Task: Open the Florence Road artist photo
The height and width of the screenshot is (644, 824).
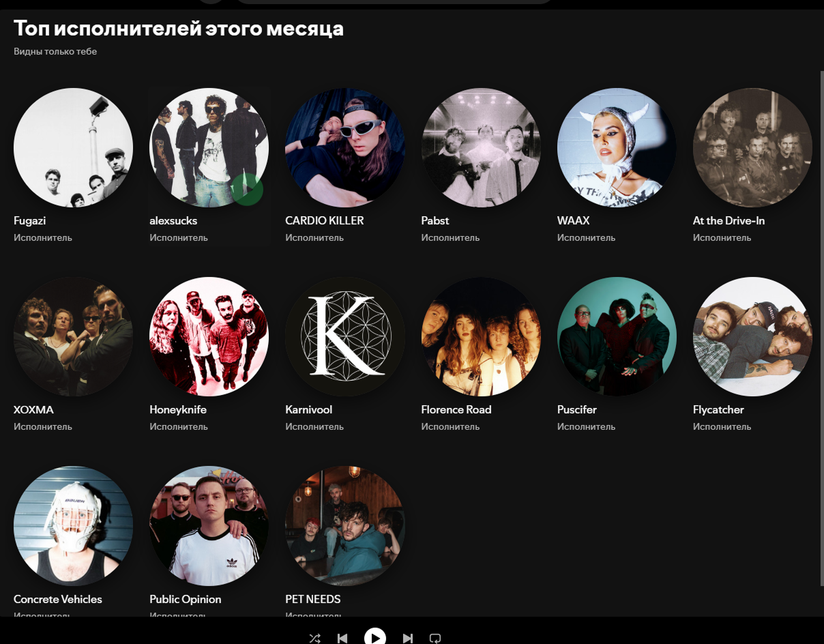Action: coord(481,336)
